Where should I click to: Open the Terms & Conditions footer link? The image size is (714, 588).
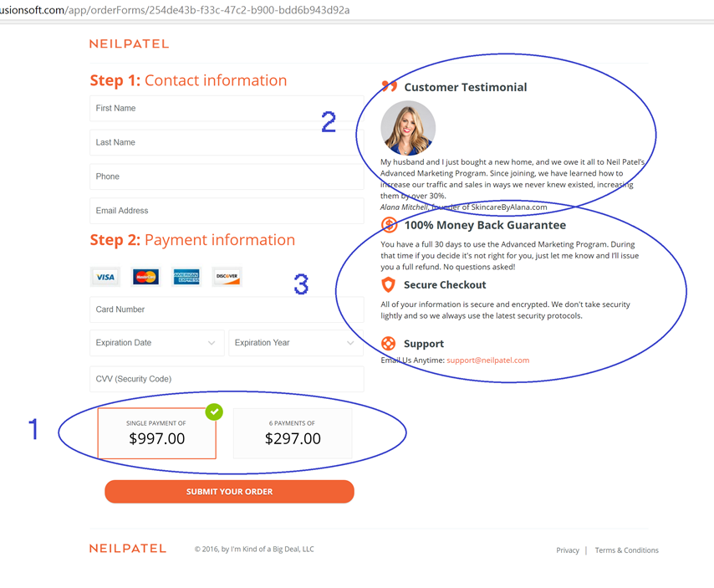point(626,550)
